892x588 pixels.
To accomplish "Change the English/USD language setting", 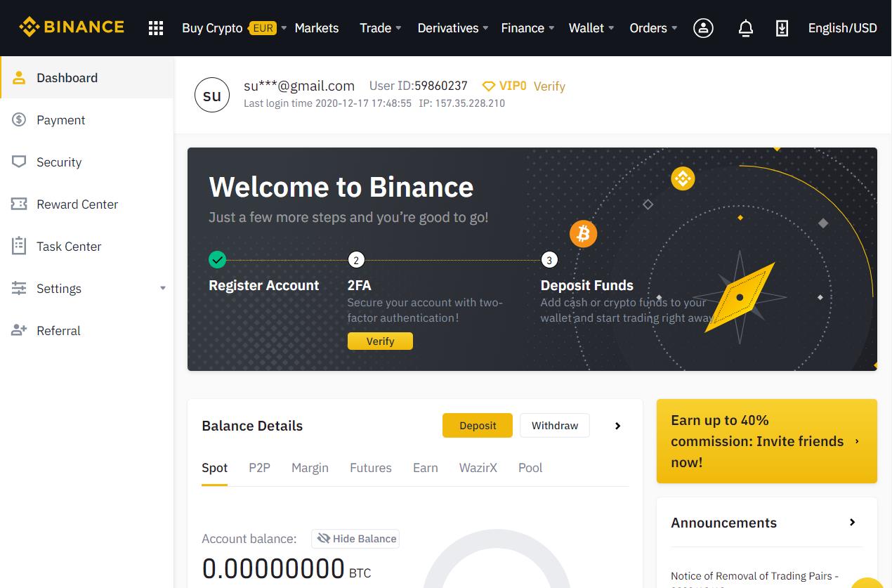I will [x=843, y=28].
